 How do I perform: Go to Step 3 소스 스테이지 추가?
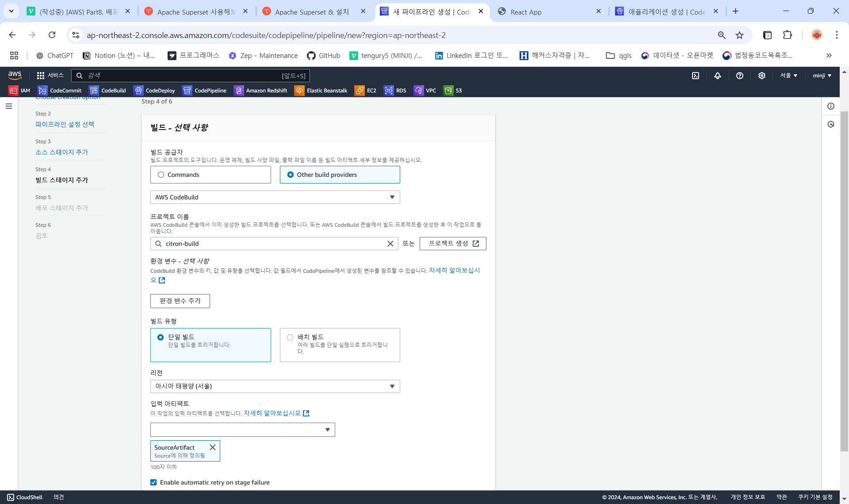coord(62,152)
